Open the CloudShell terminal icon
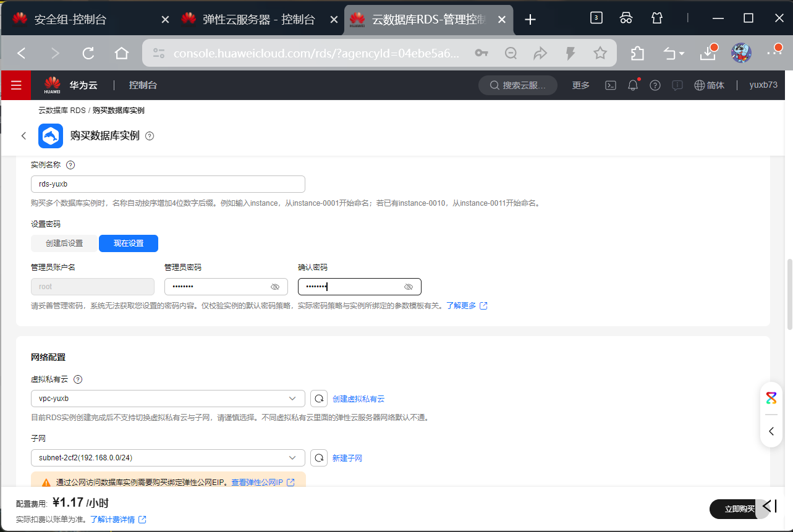Image resolution: width=793 pixels, height=532 pixels. [x=610, y=85]
